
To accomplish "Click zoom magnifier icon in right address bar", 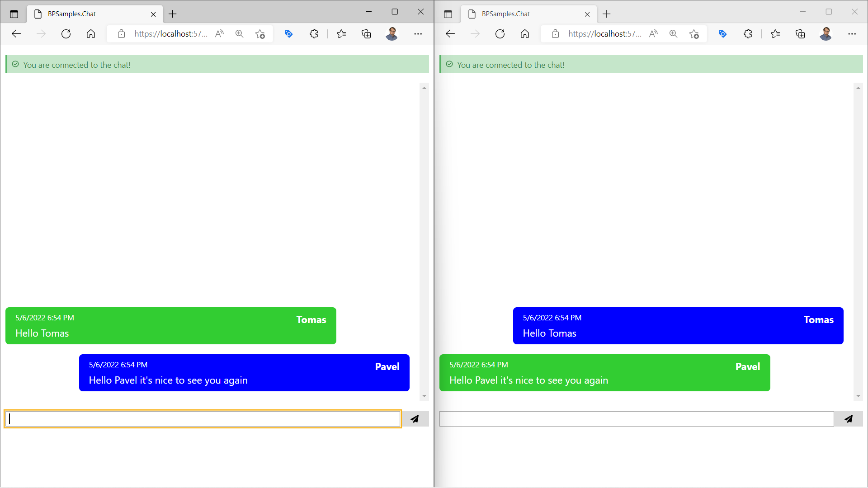I will [x=673, y=34].
